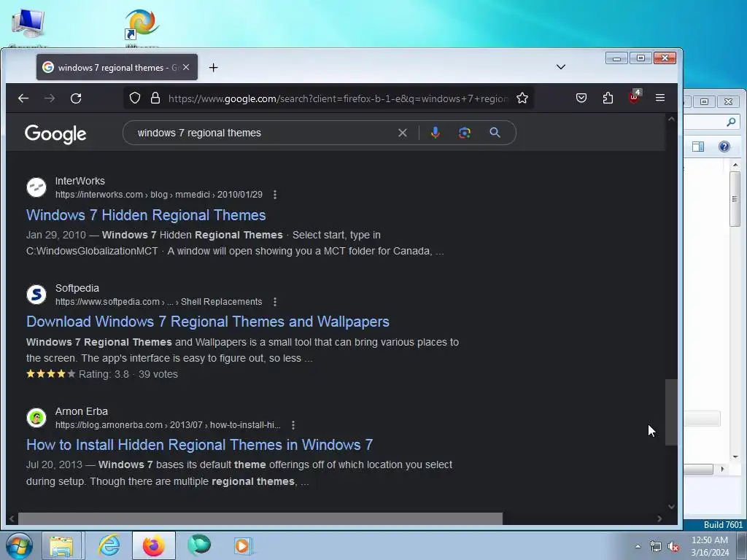
Task: Click the page horizontal scrollbar thumb
Action: (260, 518)
